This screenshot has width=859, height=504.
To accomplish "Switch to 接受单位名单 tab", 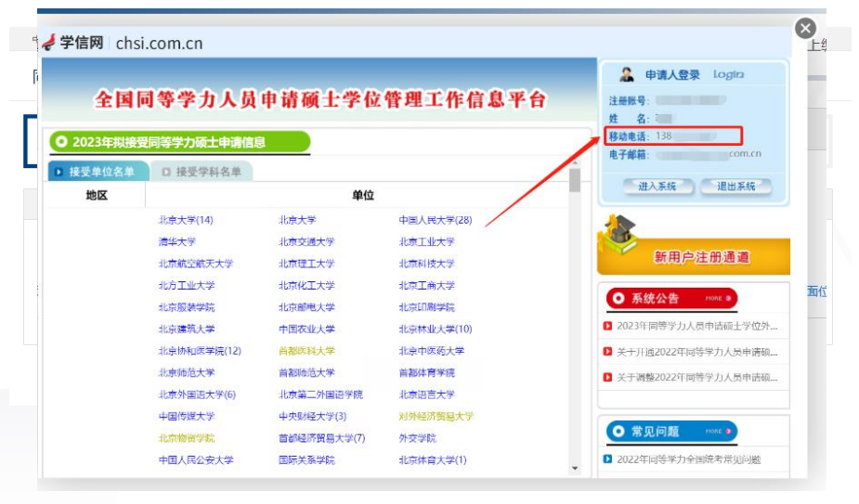I will tap(98, 172).
